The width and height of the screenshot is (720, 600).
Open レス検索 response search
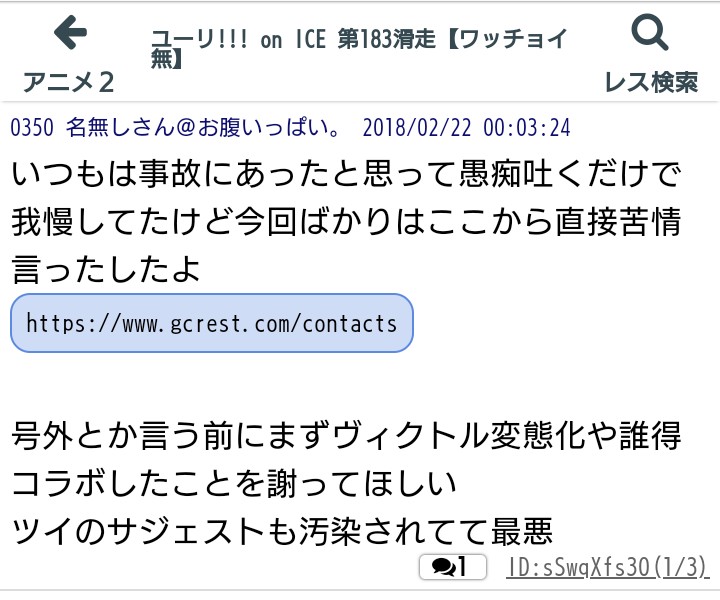tap(651, 81)
